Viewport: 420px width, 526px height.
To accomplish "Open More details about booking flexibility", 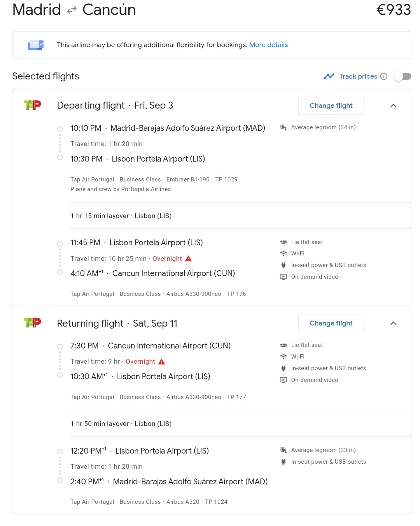I will 268,45.
